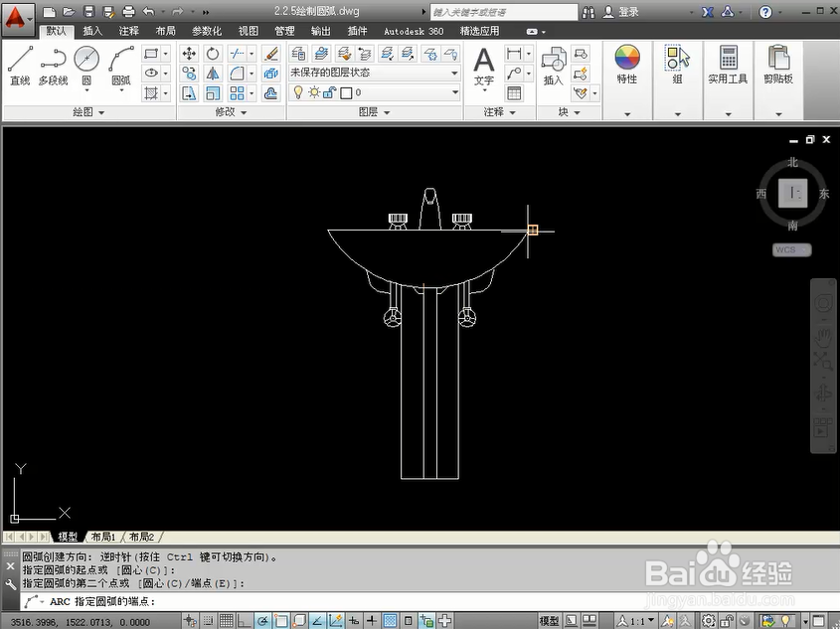The image size is (840, 629).
Task: Toggle Object Snap in the status bar
Action: 280,621
